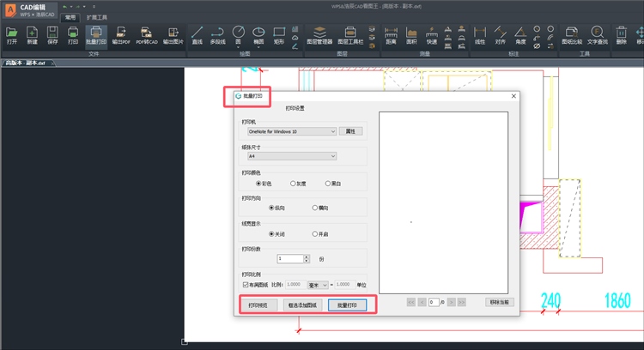Select the 高版本 - 副本.dxf document tab
Screen dimensions: 644x350
tap(25, 63)
